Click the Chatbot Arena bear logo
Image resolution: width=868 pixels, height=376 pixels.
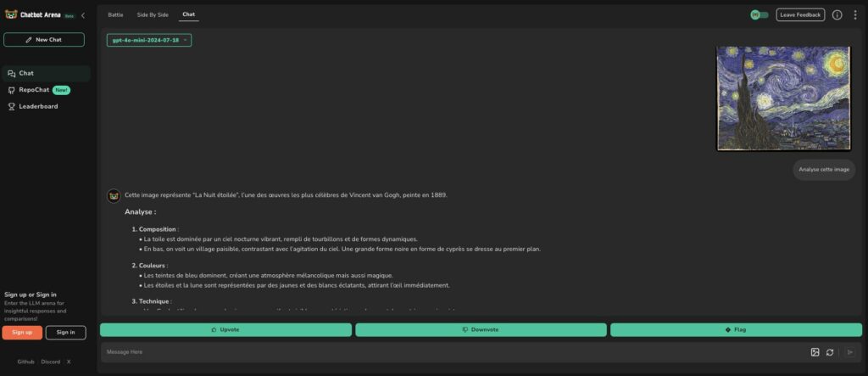pos(11,15)
